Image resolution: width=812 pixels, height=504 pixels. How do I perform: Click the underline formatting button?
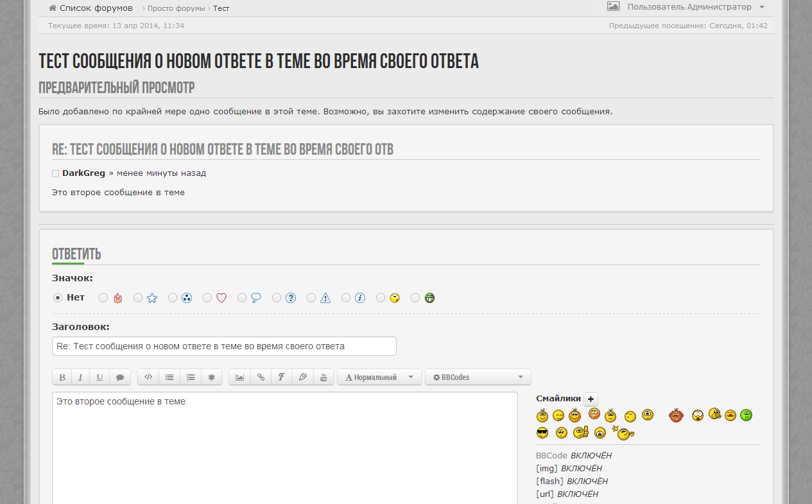[x=99, y=378]
